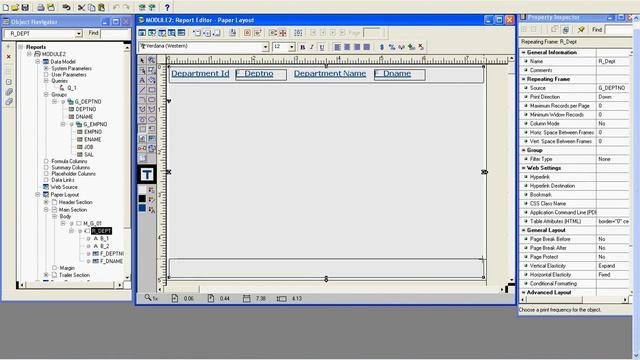Collapse the Data Model tree node
This screenshot has width=640, height=360.
click(x=38, y=62)
